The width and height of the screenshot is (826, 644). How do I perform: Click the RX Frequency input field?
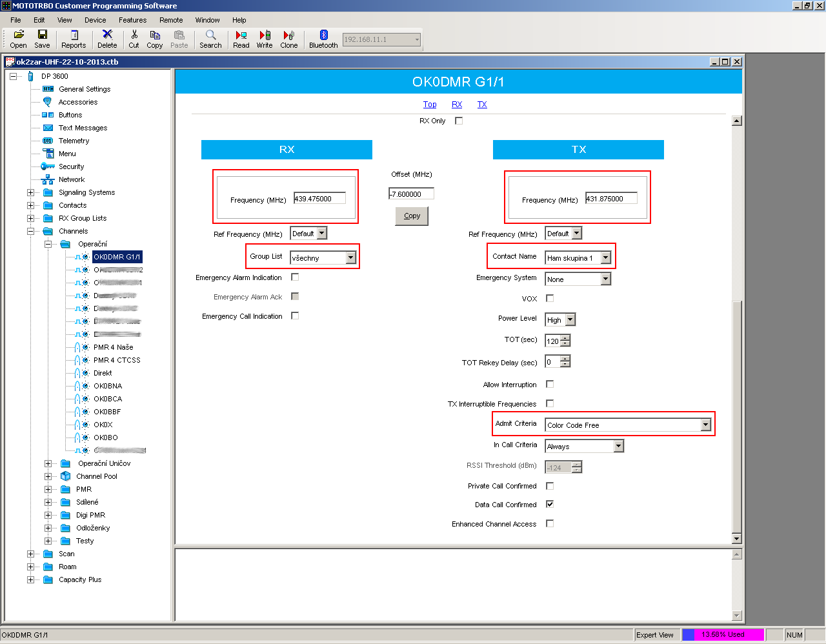pyautogui.click(x=319, y=199)
